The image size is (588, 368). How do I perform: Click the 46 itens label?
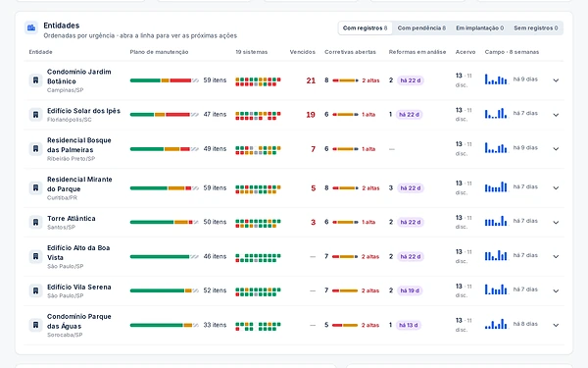tap(215, 256)
